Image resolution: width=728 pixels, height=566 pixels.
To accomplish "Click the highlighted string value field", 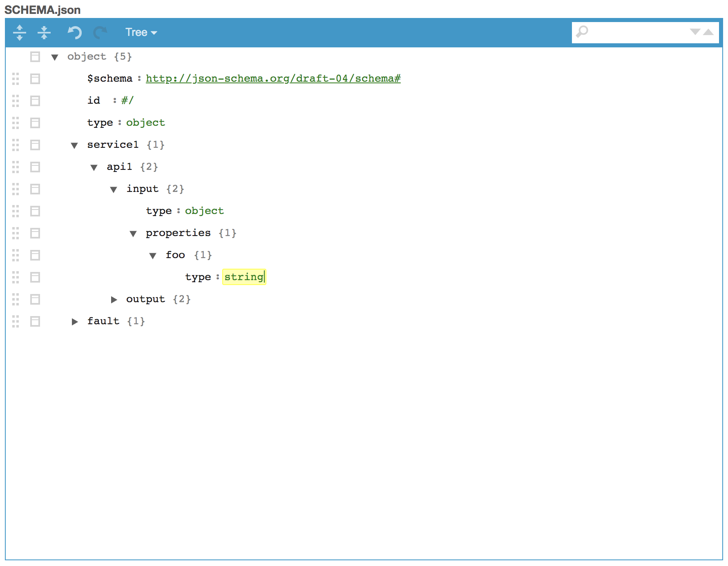I will coord(244,277).
